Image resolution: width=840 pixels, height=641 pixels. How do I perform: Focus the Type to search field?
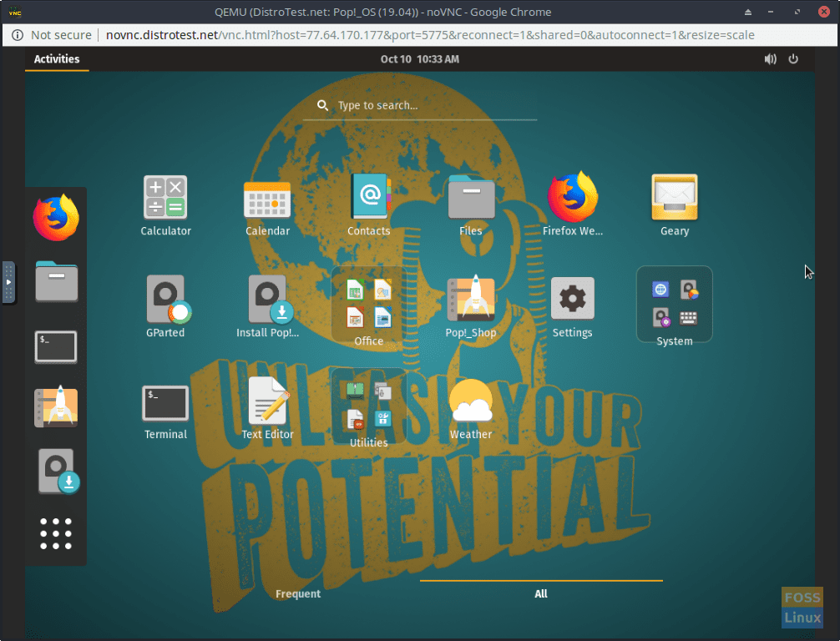pyautogui.click(x=420, y=105)
